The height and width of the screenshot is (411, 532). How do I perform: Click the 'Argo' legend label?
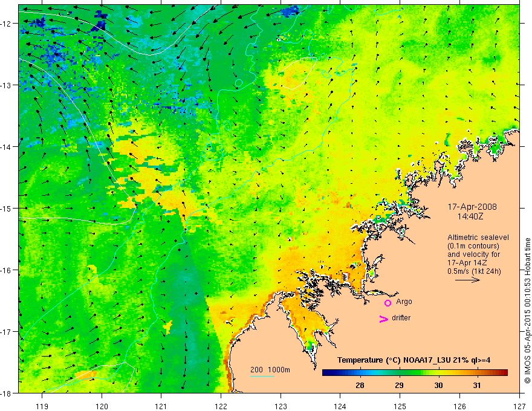(x=404, y=302)
